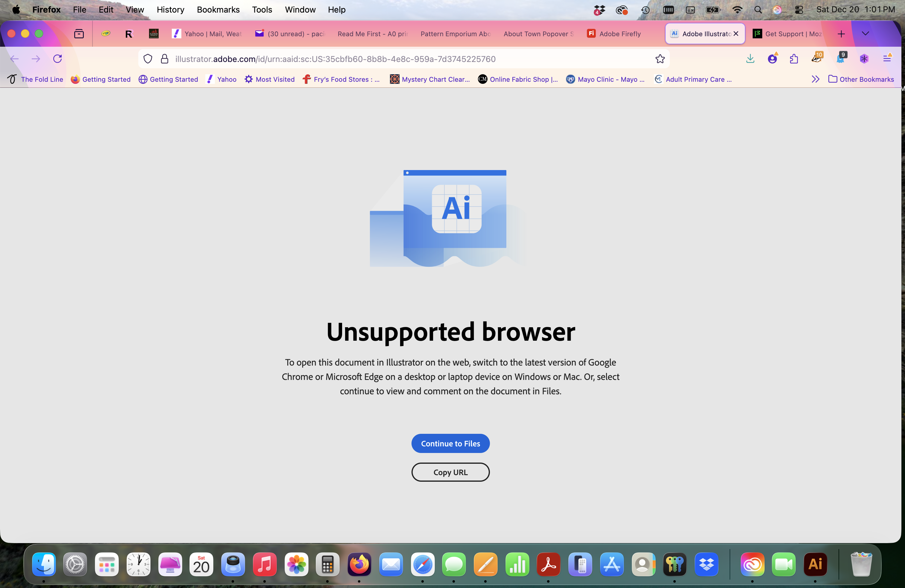Open the Firefox account profile icon
The width and height of the screenshot is (905, 588).
[x=772, y=59]
